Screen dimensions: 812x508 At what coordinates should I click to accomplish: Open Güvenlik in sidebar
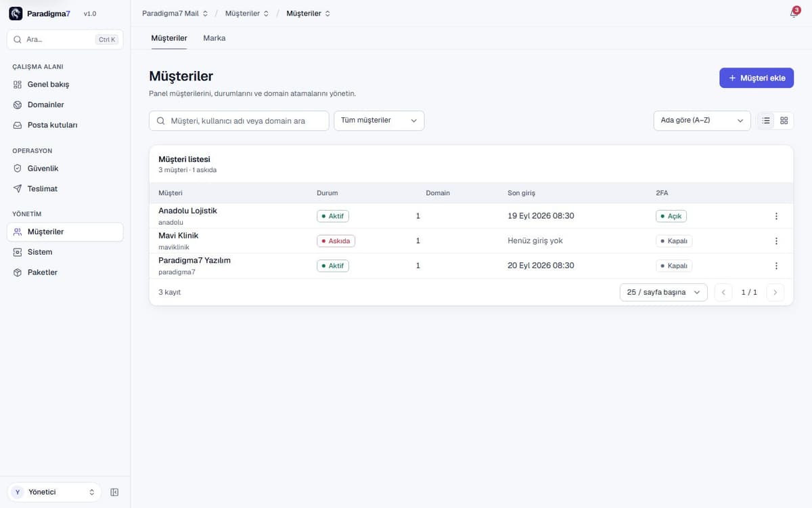tap(65, 168)
